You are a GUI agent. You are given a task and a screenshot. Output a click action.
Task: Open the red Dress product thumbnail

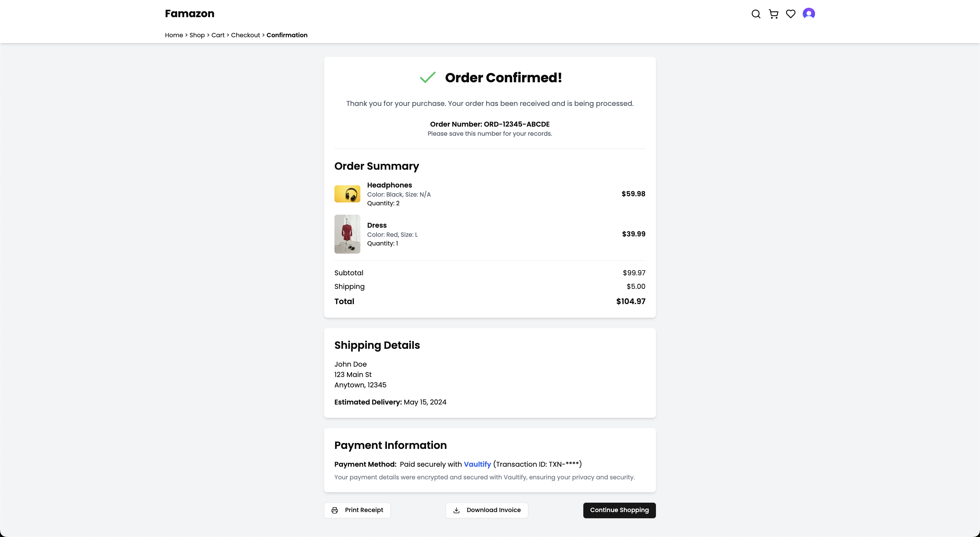(x=347, y=234)
